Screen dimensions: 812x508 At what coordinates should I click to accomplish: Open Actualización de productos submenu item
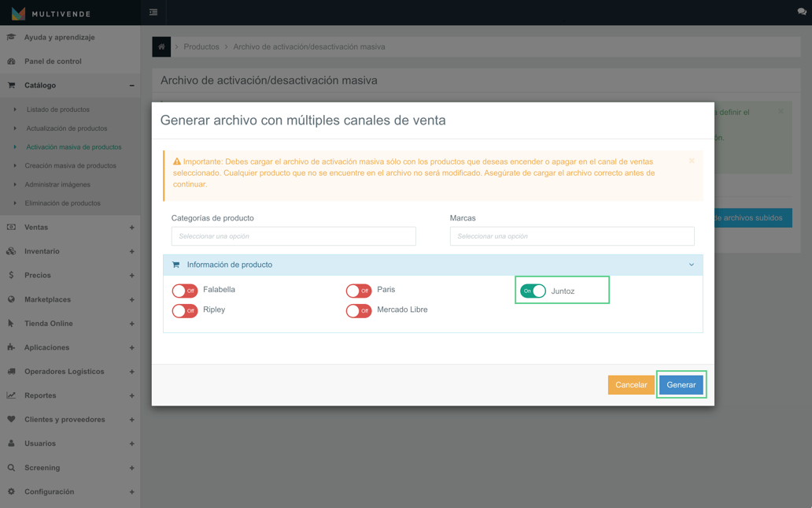[67, 128]
